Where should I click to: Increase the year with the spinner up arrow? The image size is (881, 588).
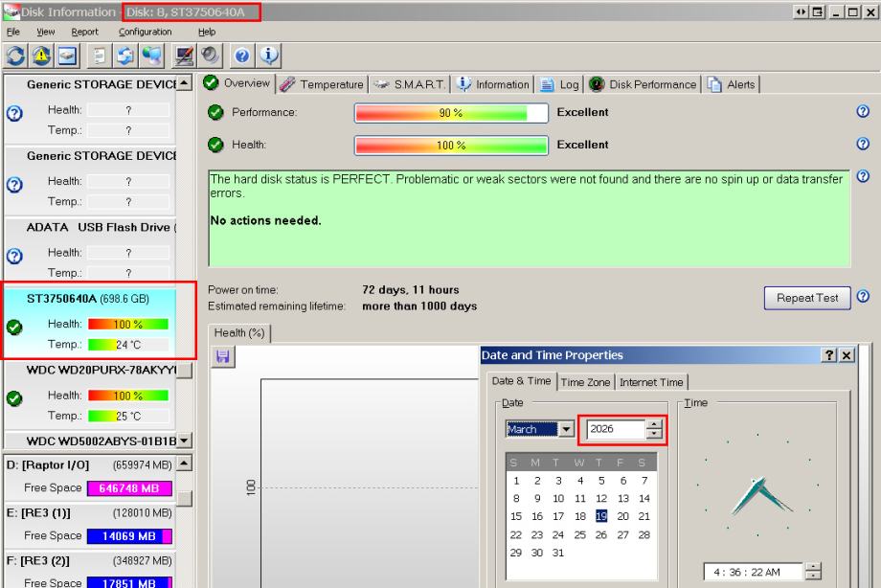click(654, 425)
